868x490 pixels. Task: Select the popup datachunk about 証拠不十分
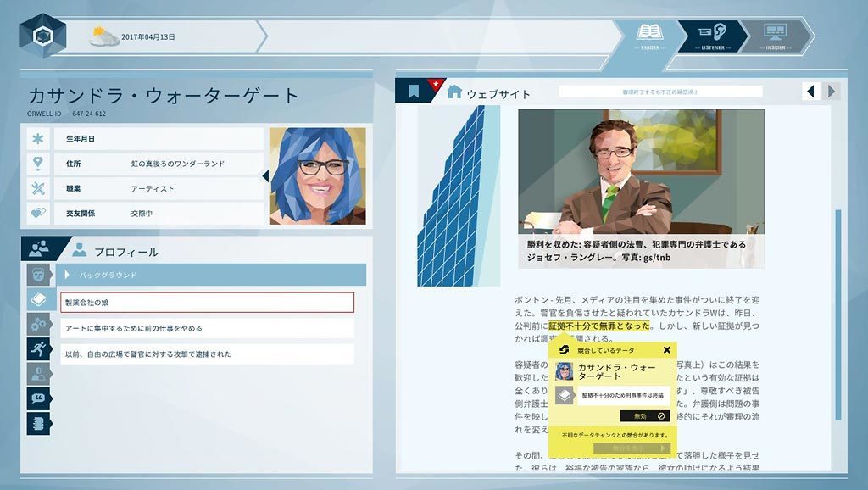point(623,395)
